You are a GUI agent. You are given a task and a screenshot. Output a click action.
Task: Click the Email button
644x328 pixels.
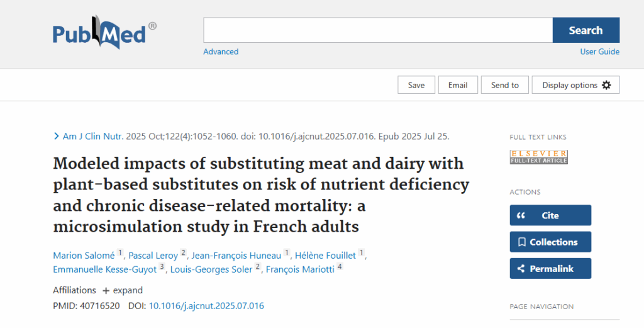(457, 85)
